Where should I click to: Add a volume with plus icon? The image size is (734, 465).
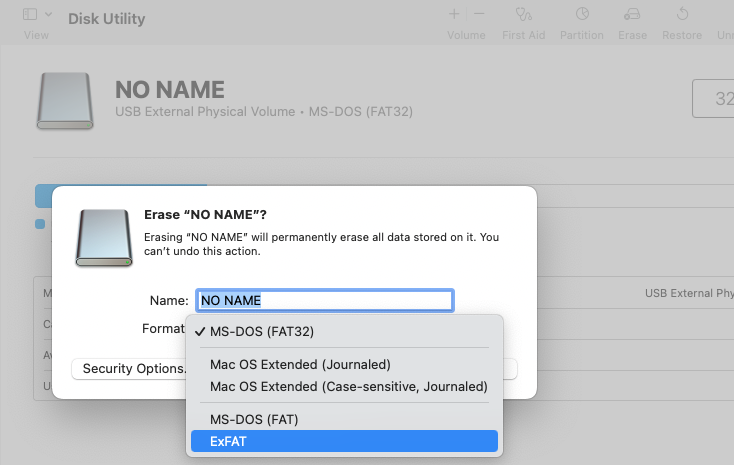click(454, 14)
